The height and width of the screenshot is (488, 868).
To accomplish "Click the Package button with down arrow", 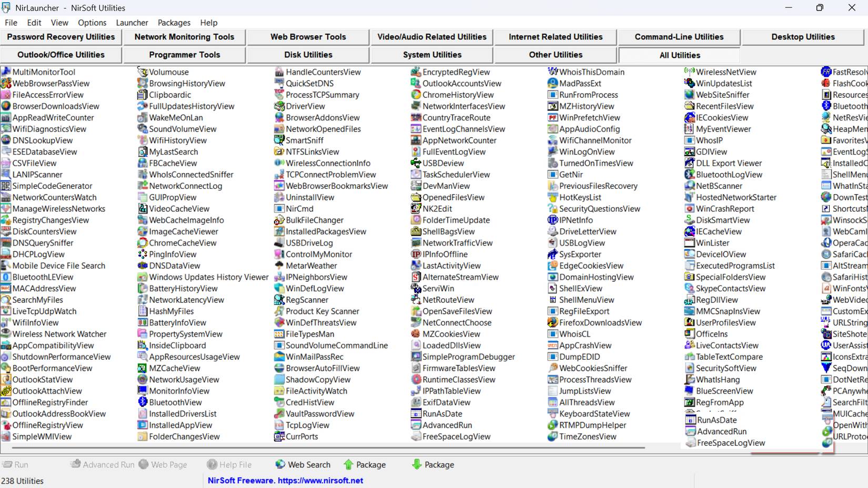I will (x=433, y=465).
